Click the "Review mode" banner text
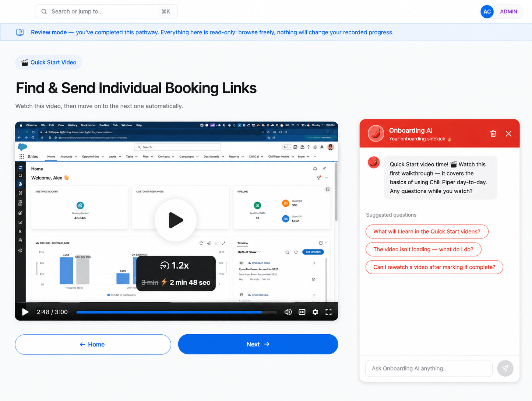Screen dimensions: 532x401 pos(49,32)
